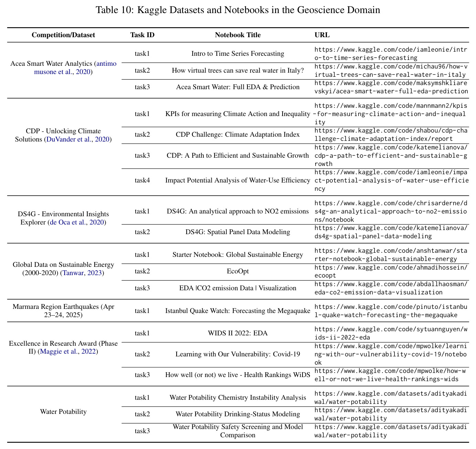476x449 pixels.
Task: Open the Maggie et al., 2022 citation
Action: point(68,352)
